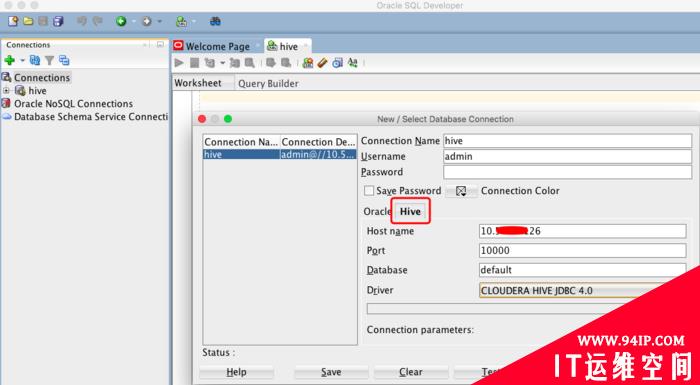Click the funnel Filter icon in Connections panel

[x=50, y=60]
